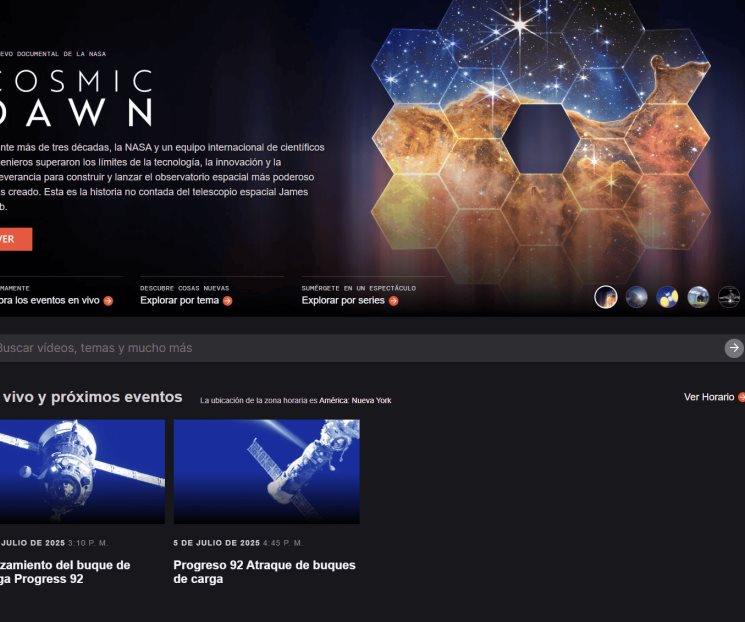Open Progress 92 launch event thumbnail
This screenshot has height=622, width=745.
click(82, 471)
